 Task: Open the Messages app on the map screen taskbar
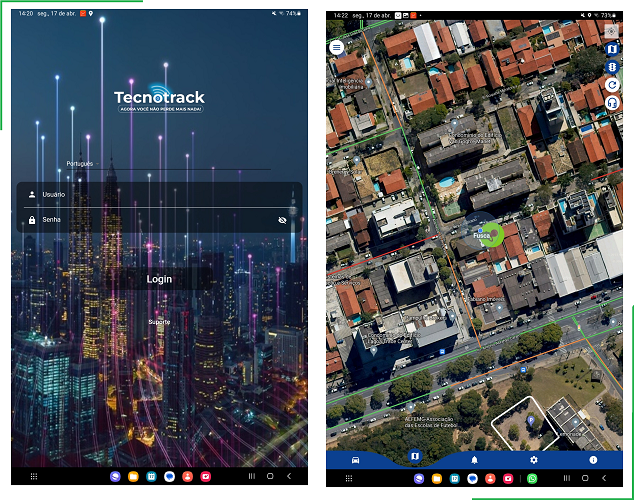coord(472,479)
